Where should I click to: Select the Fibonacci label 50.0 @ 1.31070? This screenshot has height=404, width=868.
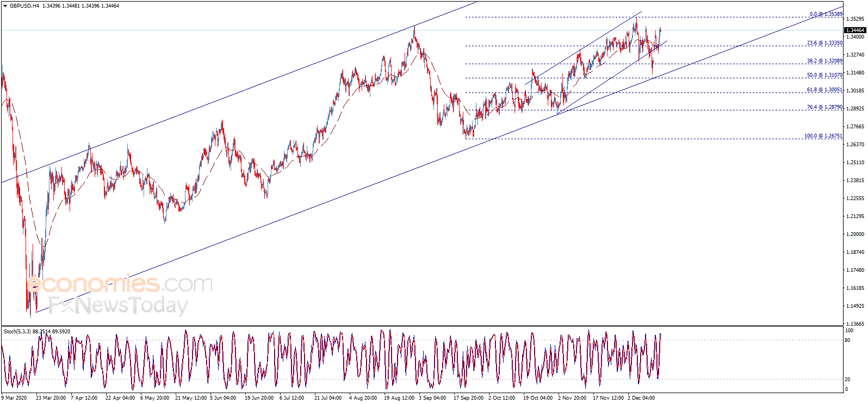pos(824,75)
